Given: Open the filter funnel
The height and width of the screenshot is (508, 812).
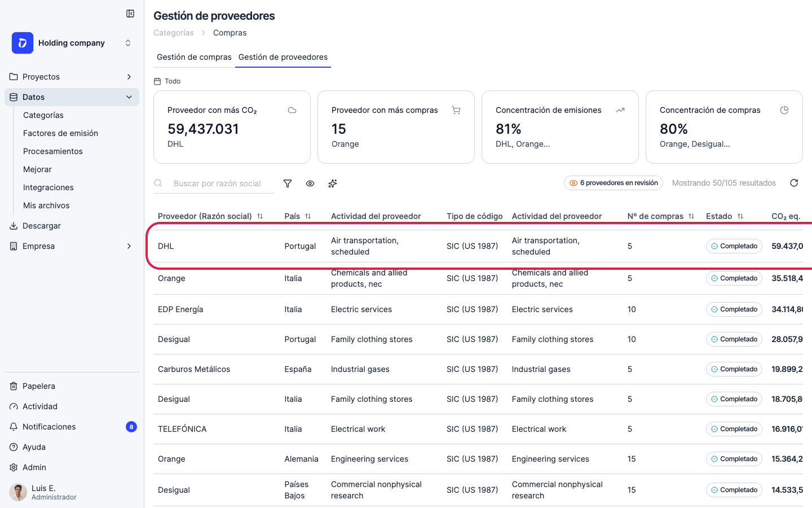Looking at the screenshot, I should [x=288, y=183].
